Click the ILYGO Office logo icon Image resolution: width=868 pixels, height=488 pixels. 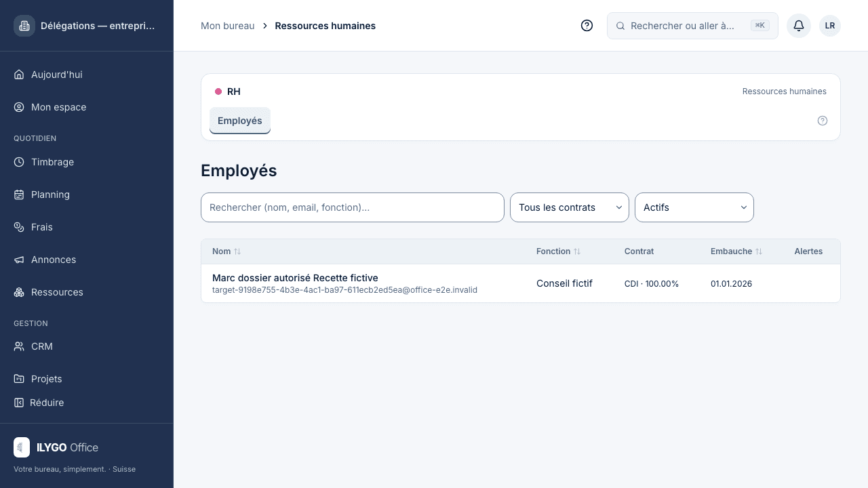[22, 447]
